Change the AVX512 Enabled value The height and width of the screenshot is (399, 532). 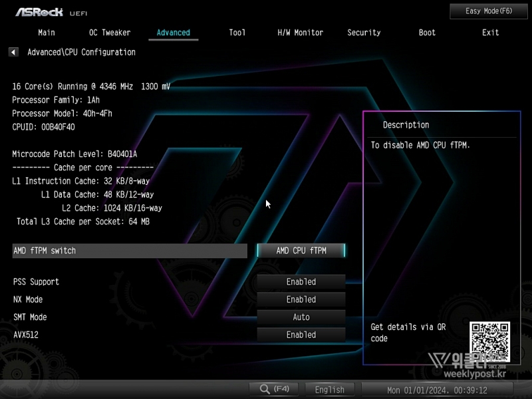pos(301,335)
